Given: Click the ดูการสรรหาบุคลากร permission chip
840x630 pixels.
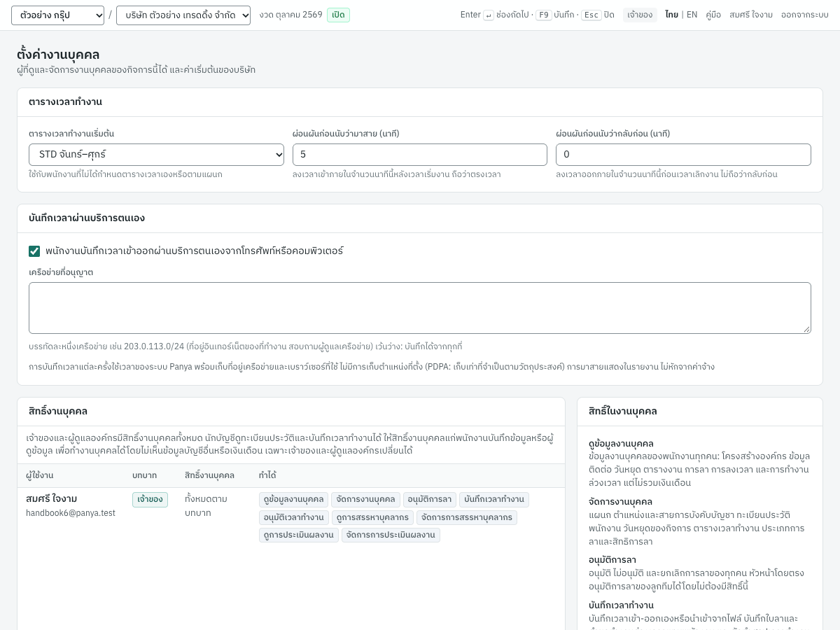Looking at the screenshot, I should [372, 517].
